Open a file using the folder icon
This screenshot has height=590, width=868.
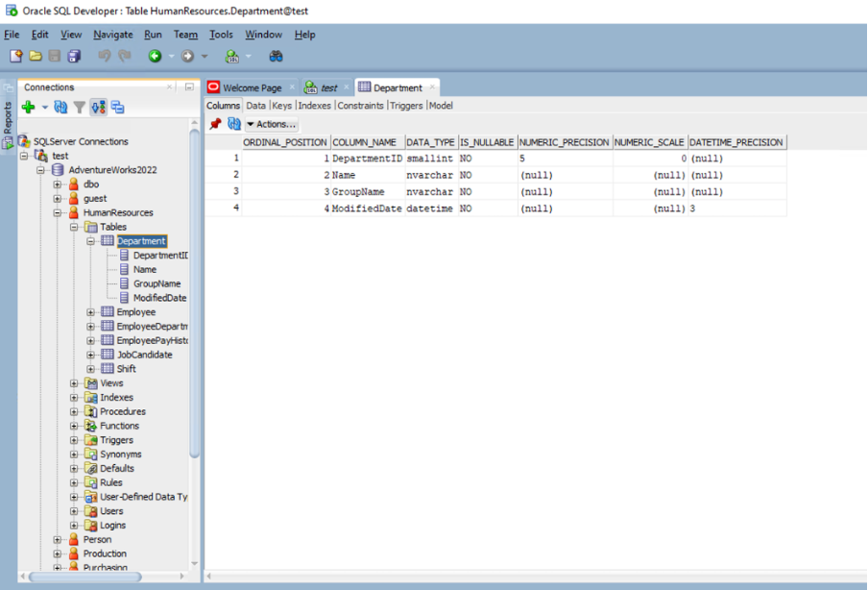click(x=34, y=56)
